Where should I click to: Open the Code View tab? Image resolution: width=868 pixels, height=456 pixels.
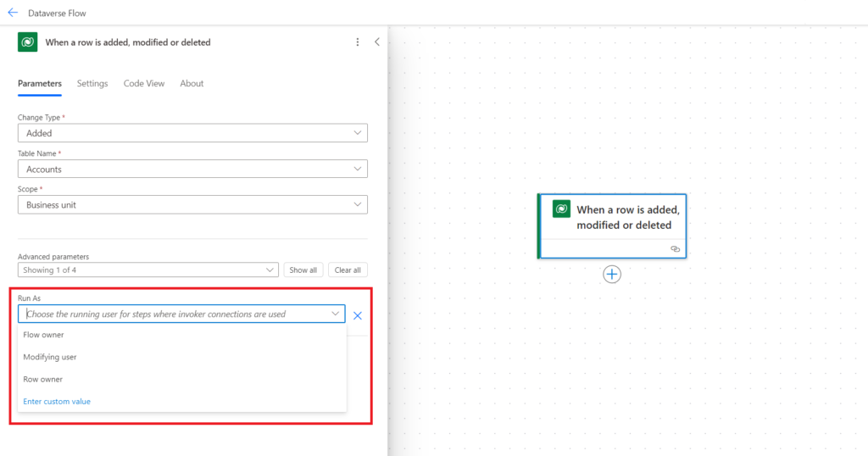144,84
